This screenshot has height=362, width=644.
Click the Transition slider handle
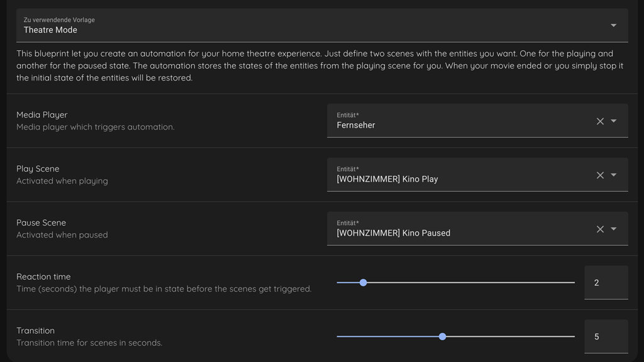[x=442, y=336]
